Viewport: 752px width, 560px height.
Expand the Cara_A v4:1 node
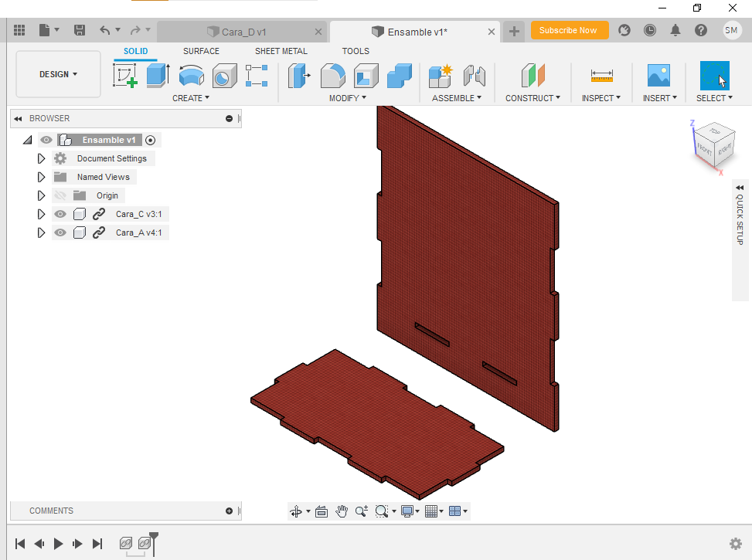pyautogui.click(x=41, y=232)
